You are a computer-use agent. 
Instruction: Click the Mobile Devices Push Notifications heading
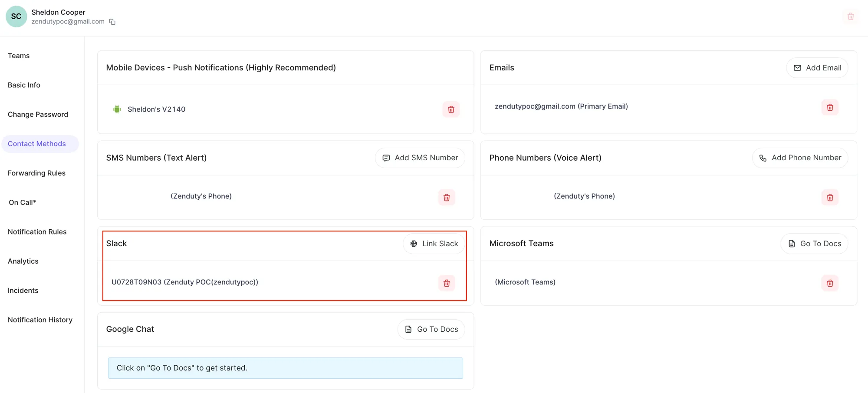[221, 68]
